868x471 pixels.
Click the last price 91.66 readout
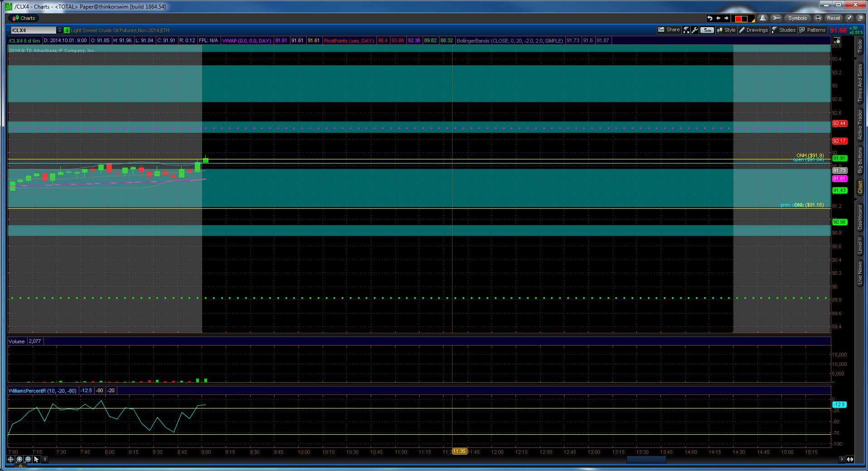[x=838, y=30]
